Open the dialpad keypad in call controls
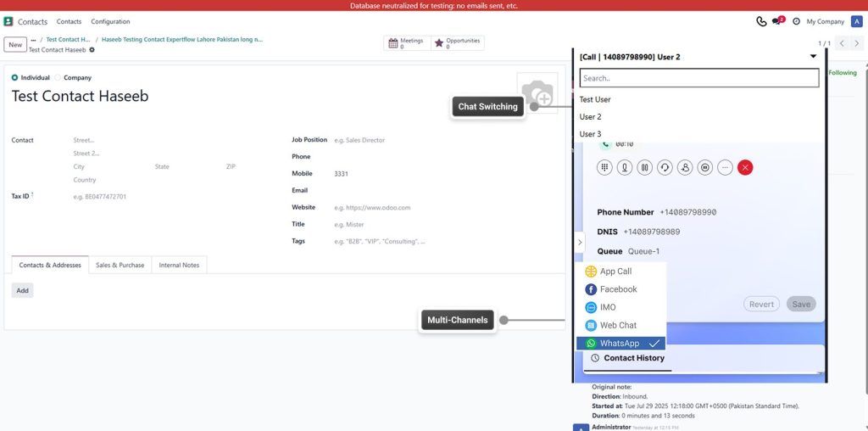The height and width of the screenshot is (431, 868). click(604, 167)
